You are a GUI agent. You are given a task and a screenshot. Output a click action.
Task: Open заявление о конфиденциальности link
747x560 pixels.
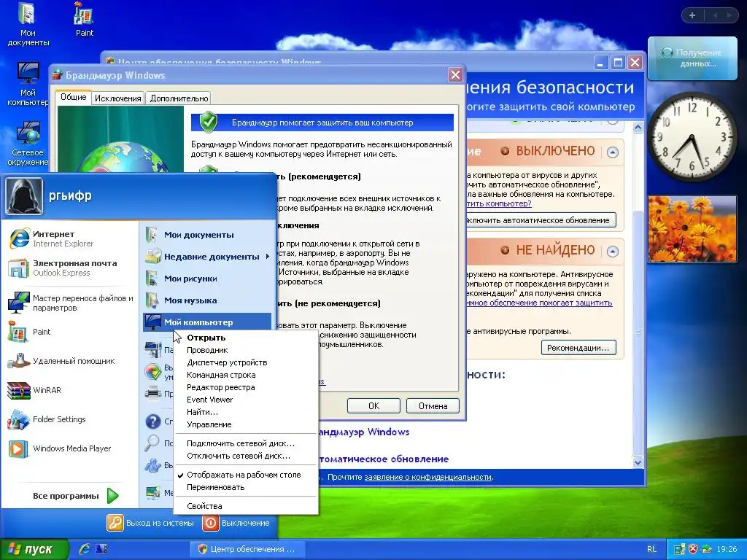(427, 477)
